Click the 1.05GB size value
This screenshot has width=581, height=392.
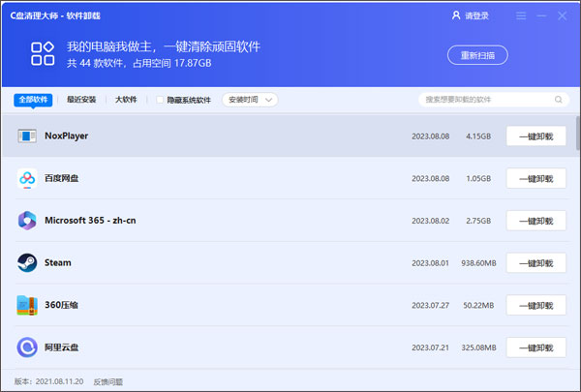coord(478,179)
